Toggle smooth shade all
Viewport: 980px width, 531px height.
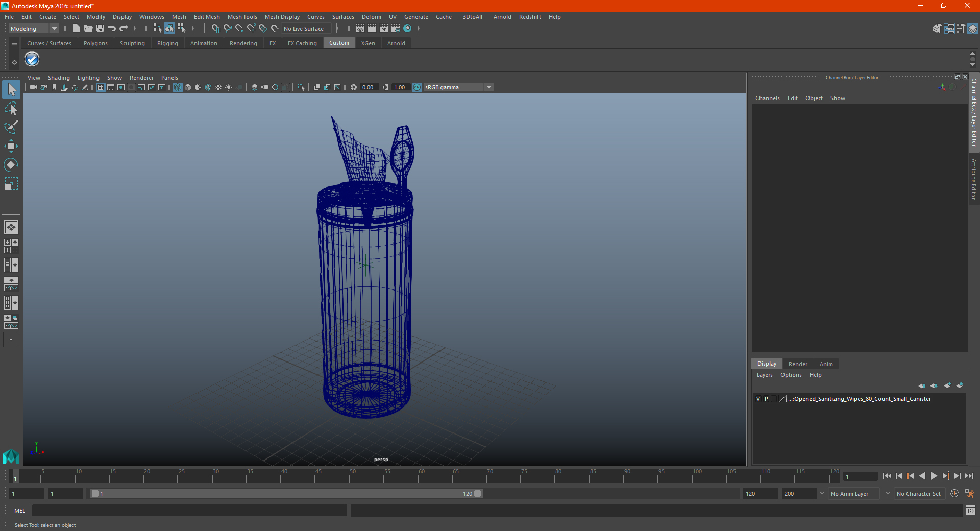(x=188, y=87)
